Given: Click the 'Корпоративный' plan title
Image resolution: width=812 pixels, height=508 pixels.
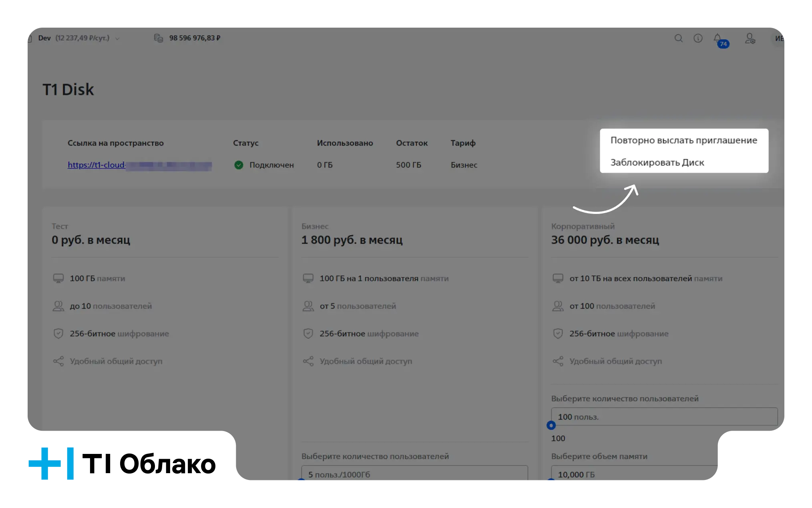Looking at the screenshot, I should click(x=583, y=226).
